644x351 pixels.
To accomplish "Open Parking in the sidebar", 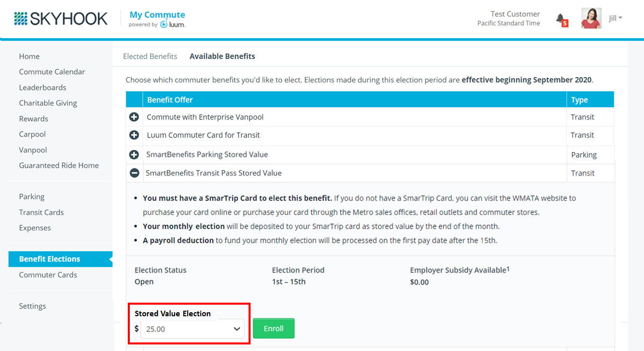I will [32, 197].
